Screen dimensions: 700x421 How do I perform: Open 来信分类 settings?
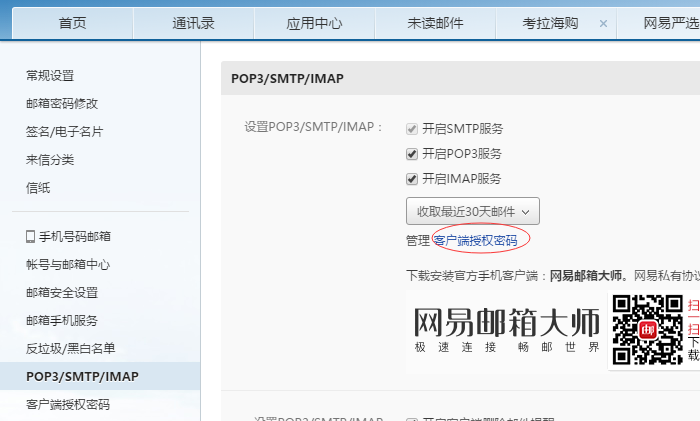pos(50,160)
